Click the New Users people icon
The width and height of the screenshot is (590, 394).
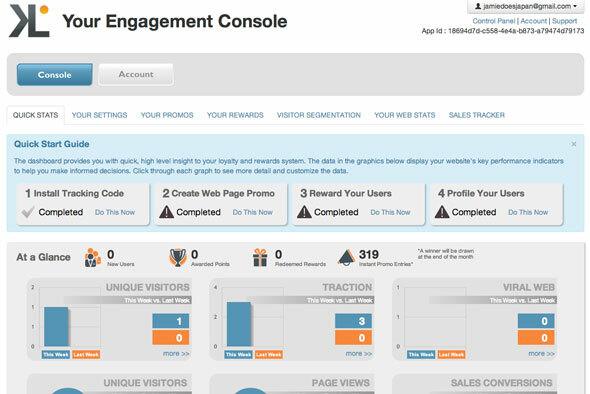(93, 258)
